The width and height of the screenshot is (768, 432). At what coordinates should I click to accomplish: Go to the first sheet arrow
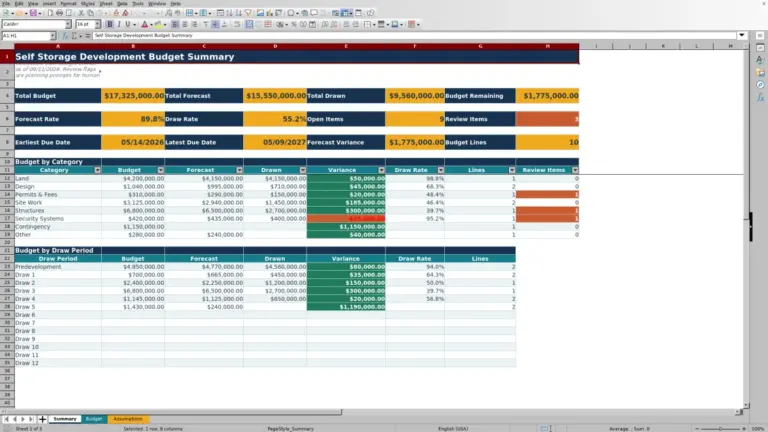(6, 419)
